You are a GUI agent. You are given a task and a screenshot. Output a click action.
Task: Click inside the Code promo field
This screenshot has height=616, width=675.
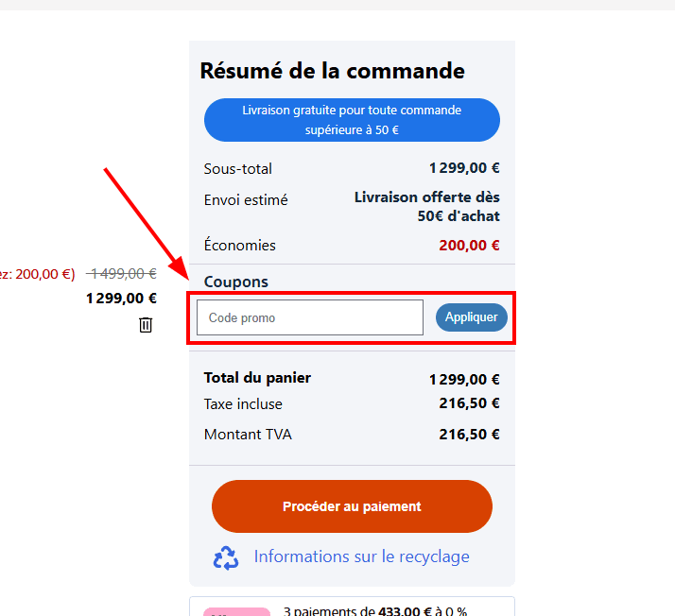click(x=309, y=317)
